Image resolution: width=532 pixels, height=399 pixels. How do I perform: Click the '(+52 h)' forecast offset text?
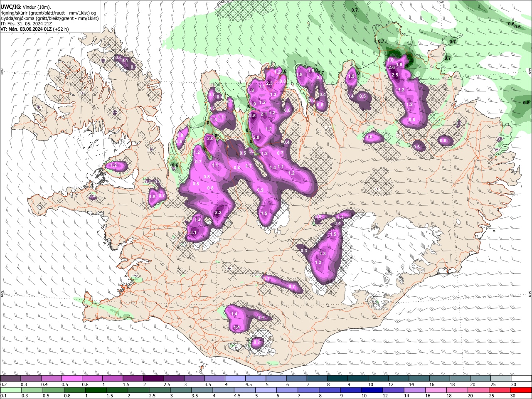(61, 29)
